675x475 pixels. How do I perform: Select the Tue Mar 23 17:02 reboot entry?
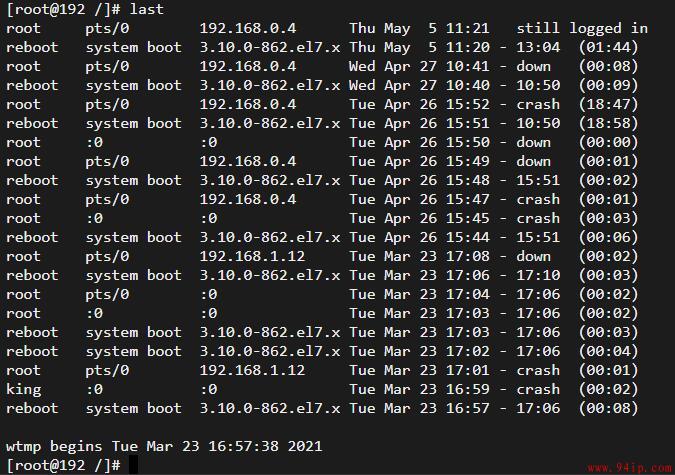322,351
